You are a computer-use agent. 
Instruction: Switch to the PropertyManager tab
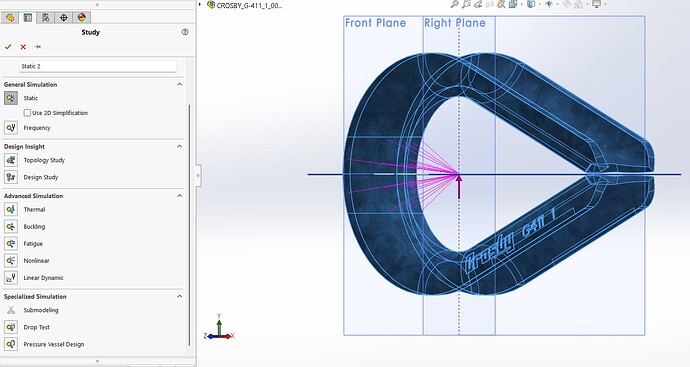pyautogui.click(x=28, y=18)
